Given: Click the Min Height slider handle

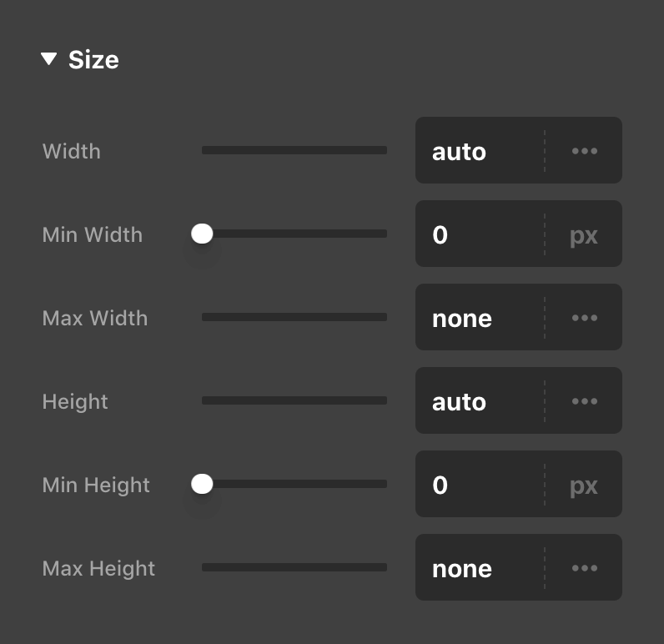Looking at the screenshot, I should point(202,484).
